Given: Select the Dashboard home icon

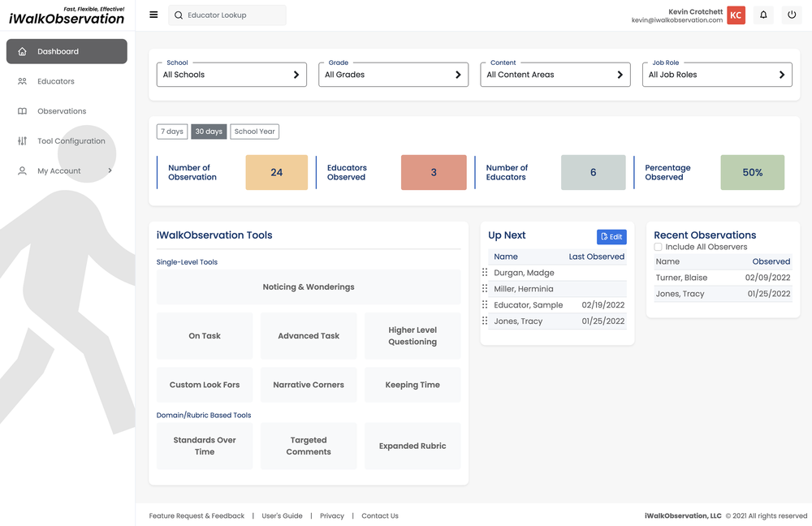Looking at the screenshot, I should 22,50.
